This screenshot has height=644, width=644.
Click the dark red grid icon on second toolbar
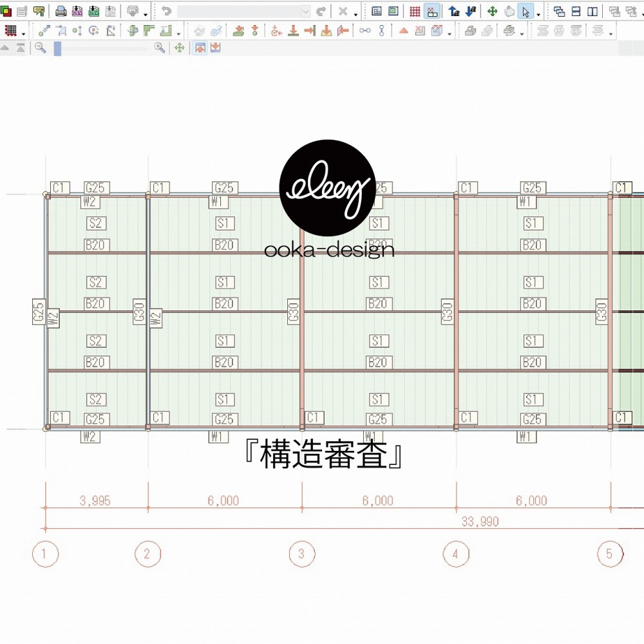tap(11, 31)
